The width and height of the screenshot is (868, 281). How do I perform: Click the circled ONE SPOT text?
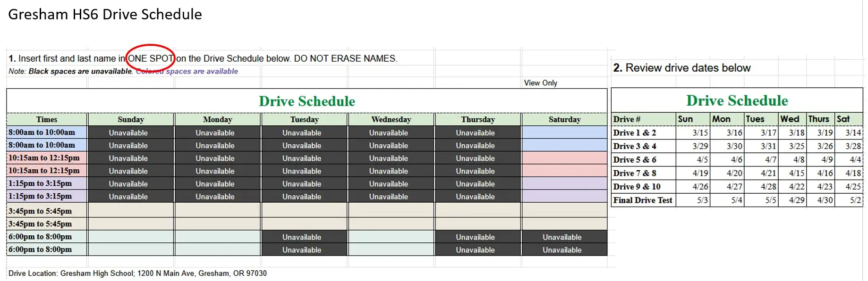point(151,58)
